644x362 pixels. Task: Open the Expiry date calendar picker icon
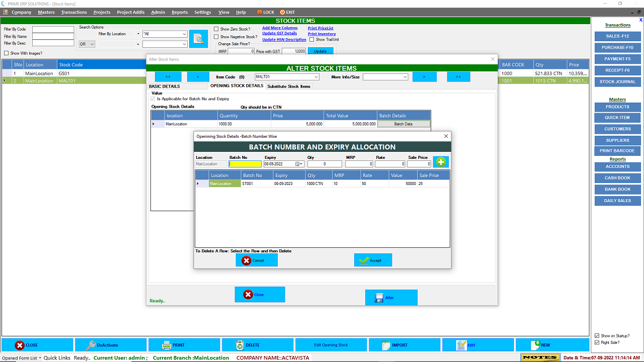coord(298,164)
